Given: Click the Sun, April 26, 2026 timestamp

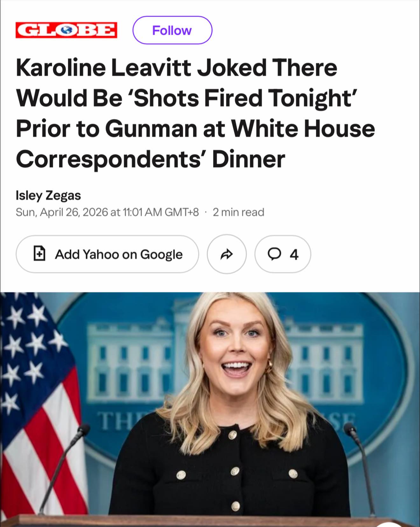Looking at the screenshot, I should click(107, 212).
